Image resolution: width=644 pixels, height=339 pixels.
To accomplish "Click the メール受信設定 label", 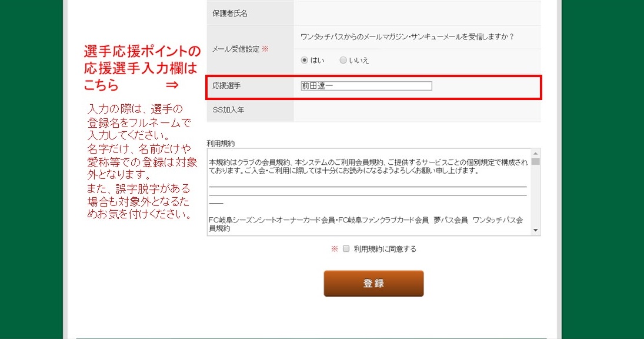I will pos(236,49).
